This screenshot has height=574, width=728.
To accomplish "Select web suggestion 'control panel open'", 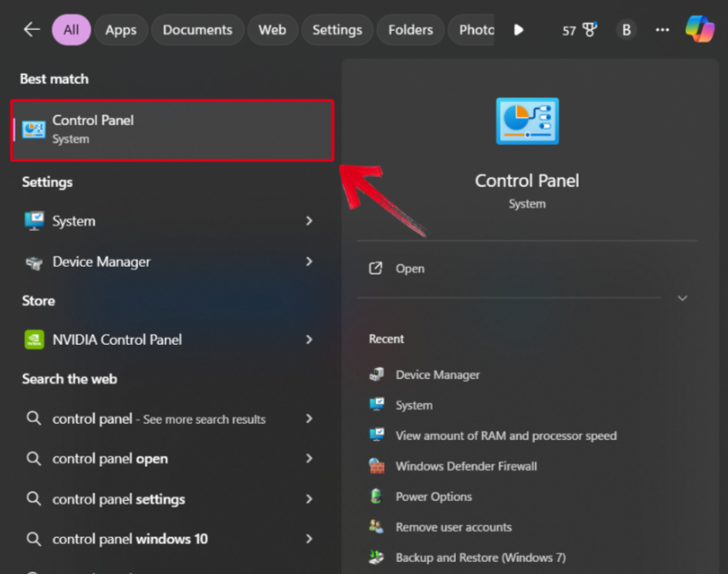I will pos(170,458).
